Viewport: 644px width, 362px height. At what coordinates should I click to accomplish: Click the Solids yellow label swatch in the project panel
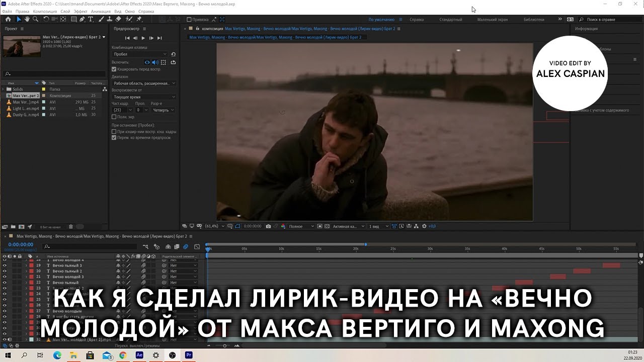[x=44, y=89]
